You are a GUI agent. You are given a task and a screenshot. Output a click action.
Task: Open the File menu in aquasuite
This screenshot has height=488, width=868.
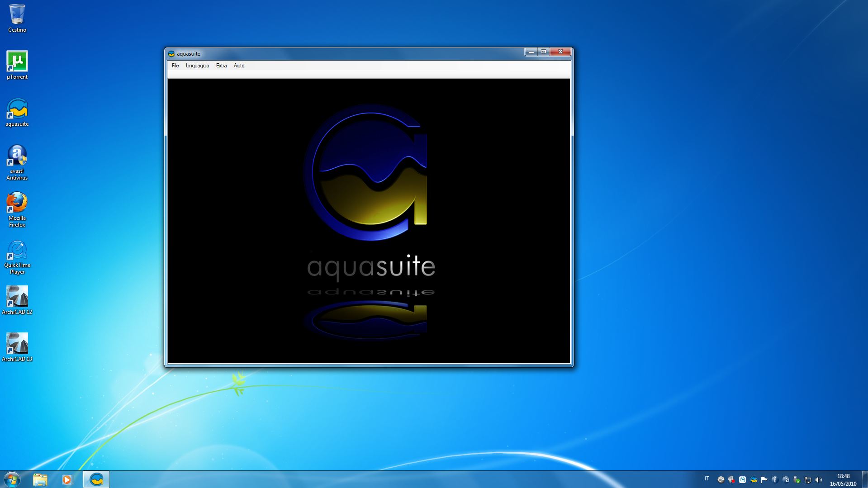(x=175, y=66)
